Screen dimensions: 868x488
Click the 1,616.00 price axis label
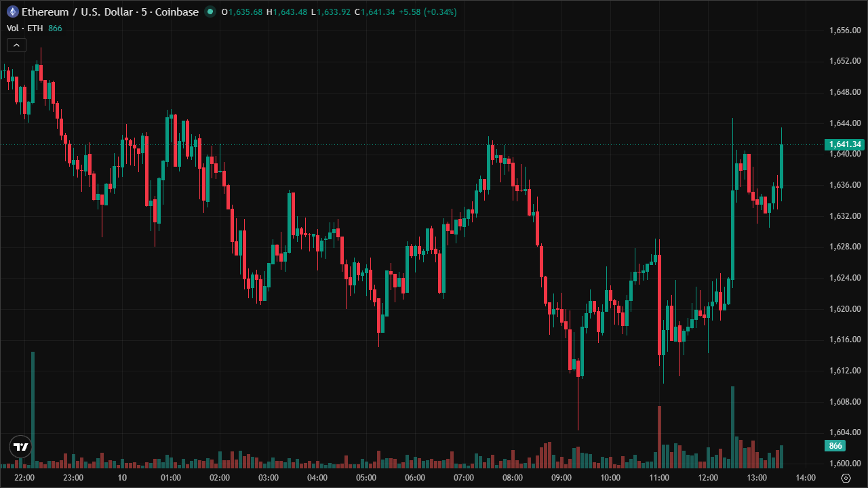tap(844, 340)
